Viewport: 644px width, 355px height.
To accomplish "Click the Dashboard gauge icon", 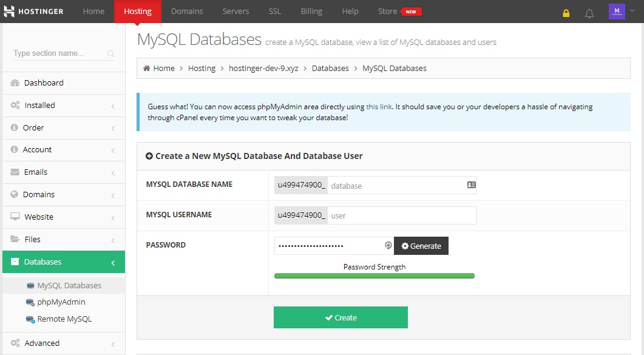I will click(15, 83).
